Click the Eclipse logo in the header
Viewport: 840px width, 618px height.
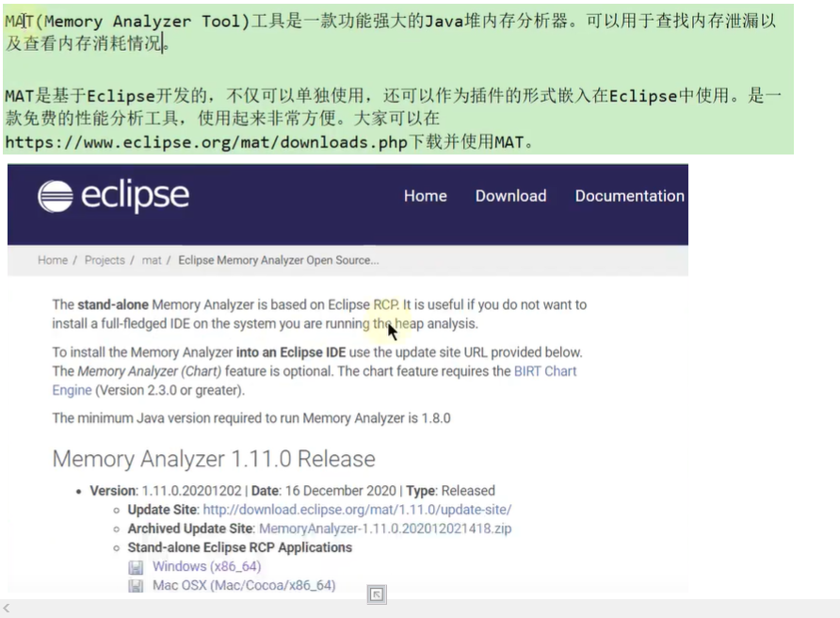click(114, 196)
